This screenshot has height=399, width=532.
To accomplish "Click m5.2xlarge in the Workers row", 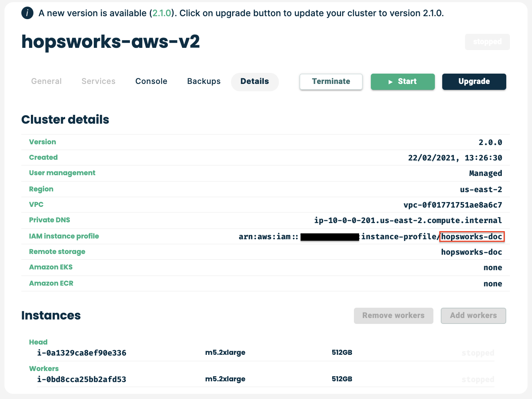I will pyautogui.click(x=225, y=379).
